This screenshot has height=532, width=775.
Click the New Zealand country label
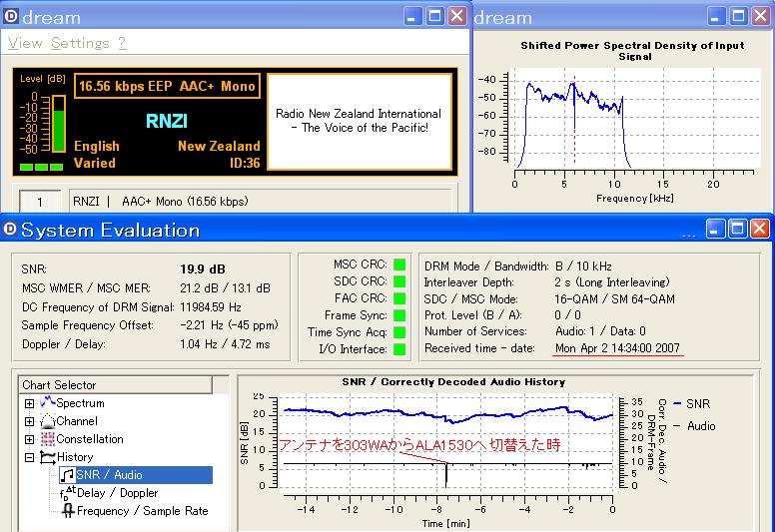219,146
